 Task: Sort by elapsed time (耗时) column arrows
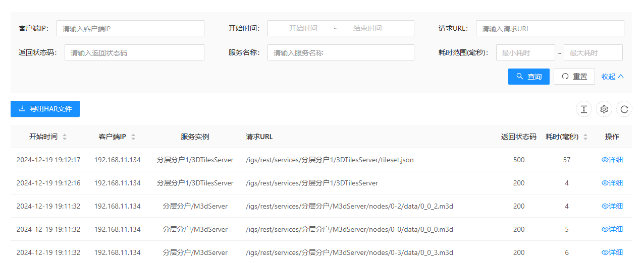coord(585,137)
